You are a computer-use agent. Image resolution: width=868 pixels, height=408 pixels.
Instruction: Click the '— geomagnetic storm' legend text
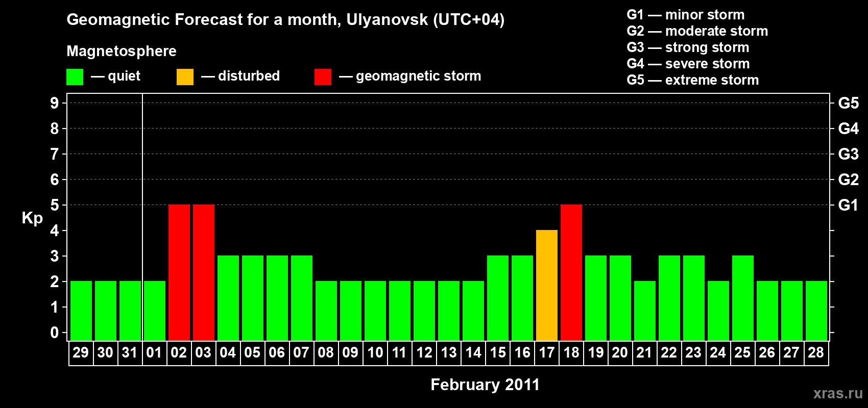pos(410,76)
